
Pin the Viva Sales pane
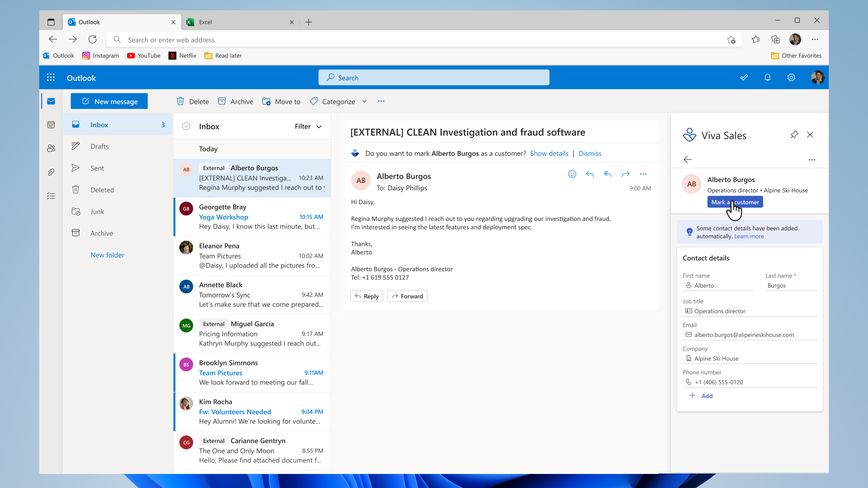coord(794,135)
